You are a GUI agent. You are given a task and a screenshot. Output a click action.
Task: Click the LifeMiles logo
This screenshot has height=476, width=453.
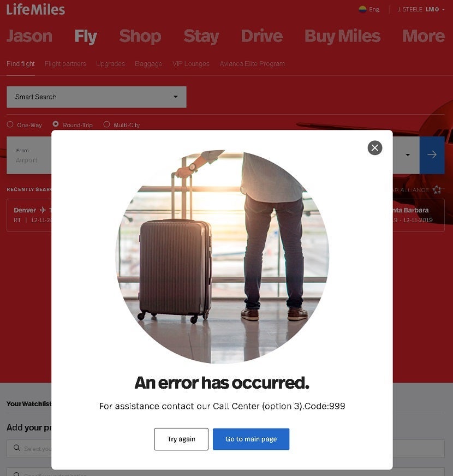point(35,9)
